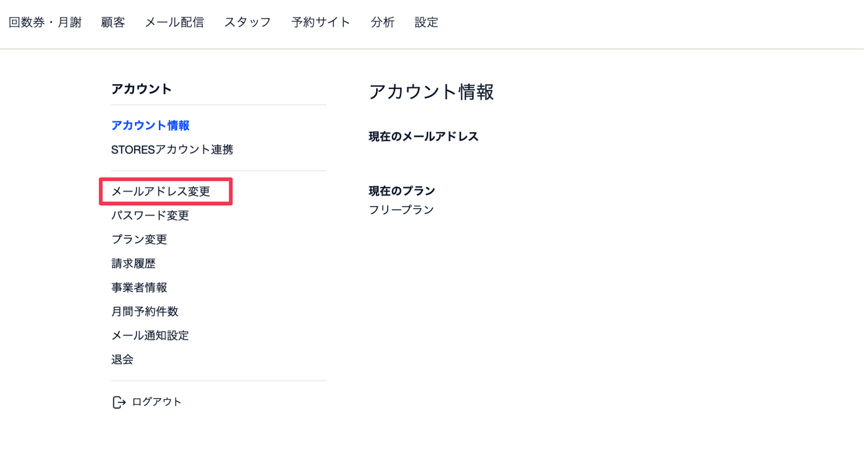
Task: Open 設定 in the top navigation
Action: (x=426, y=22)
